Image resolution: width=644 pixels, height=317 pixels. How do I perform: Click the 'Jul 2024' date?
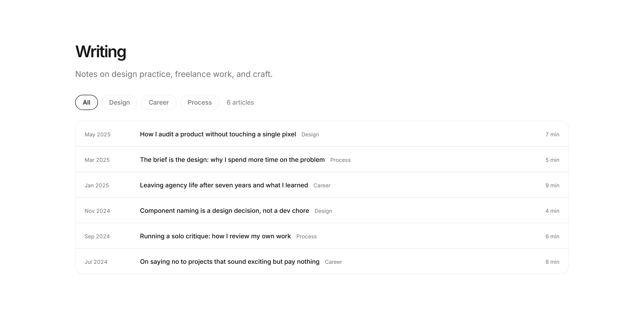[x=96, y=262]
